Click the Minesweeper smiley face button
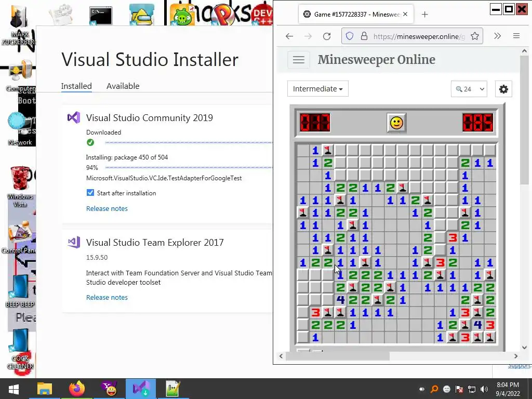Screen dimensions: 532x399 pos(396,123)
